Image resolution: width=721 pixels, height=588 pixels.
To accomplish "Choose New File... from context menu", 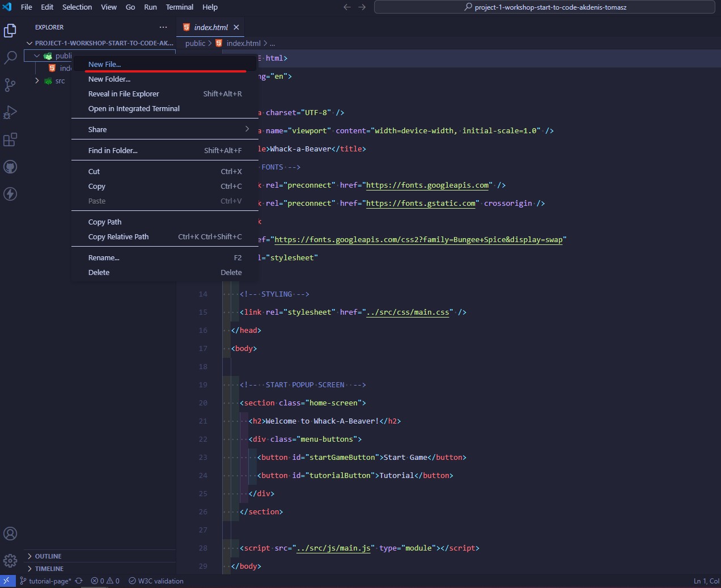I will click(x=105, y=65).
